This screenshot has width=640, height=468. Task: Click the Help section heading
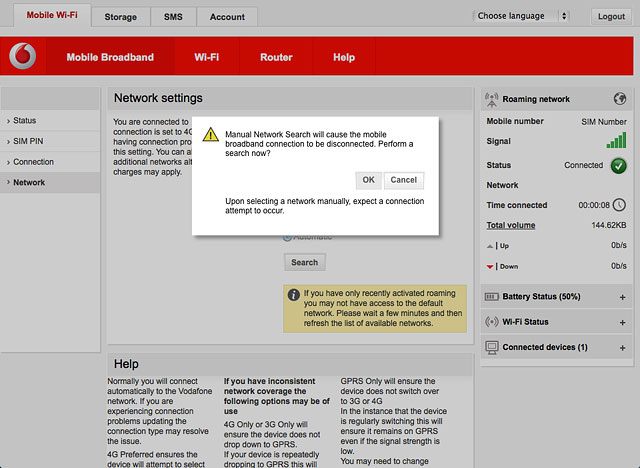126,364
